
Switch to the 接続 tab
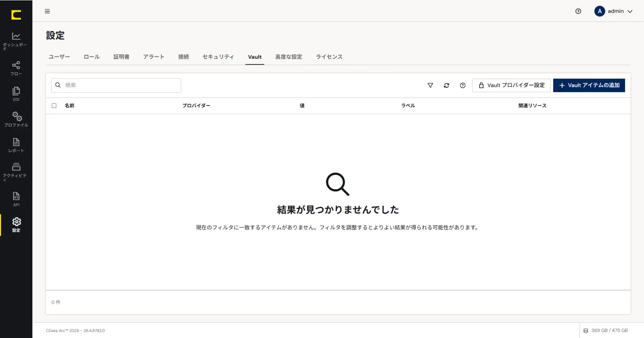click(183, 57)
